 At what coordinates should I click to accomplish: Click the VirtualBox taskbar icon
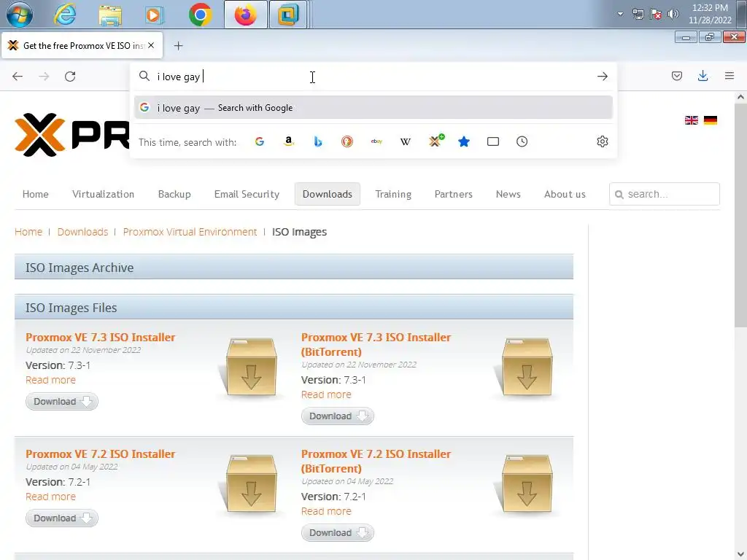(x=287, y=15)
